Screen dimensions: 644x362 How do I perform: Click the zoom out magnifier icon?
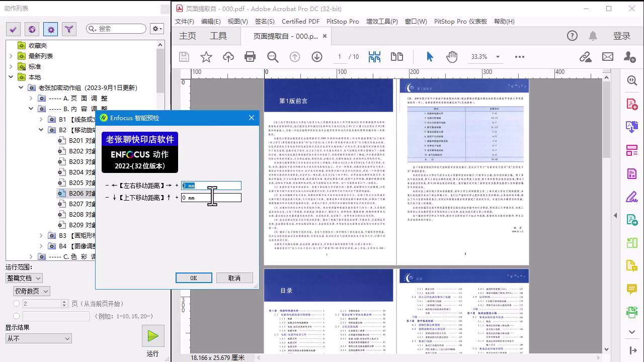pyautogui.click(x=273, y=57)
